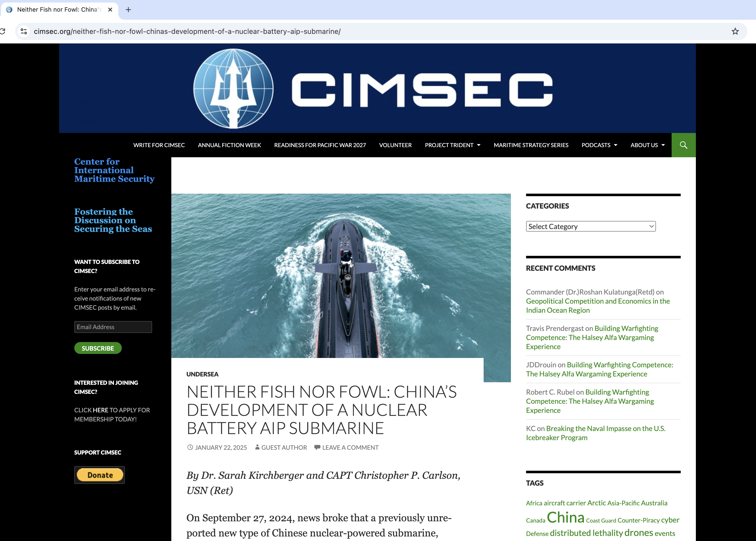Expand the Podcasts menu arrow
Image resolution: width=756 pixels, height=541 pixels.
[x=616, y=145]
